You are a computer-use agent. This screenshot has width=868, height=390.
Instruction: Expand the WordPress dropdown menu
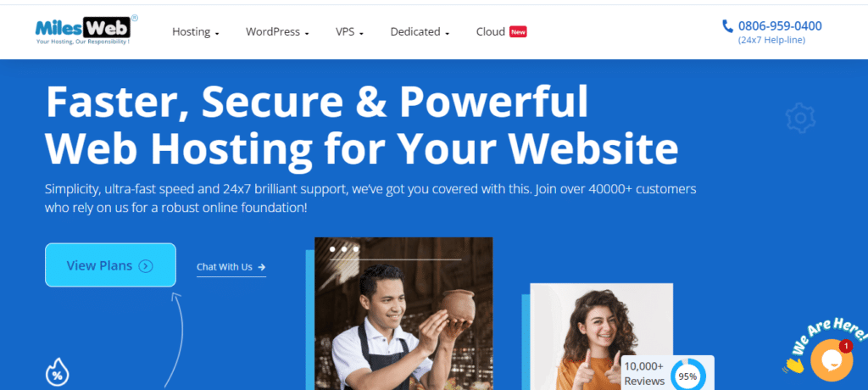click(277, 32)
